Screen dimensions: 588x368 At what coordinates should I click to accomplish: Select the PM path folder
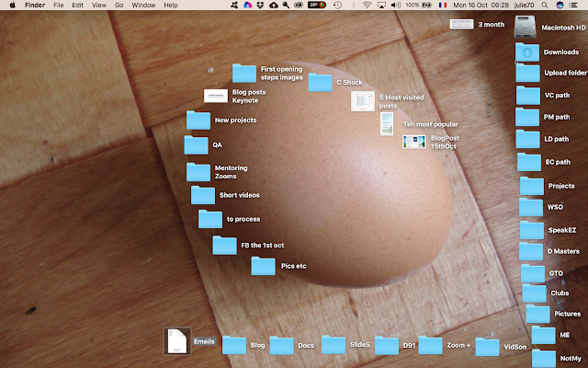pos(527,117)
